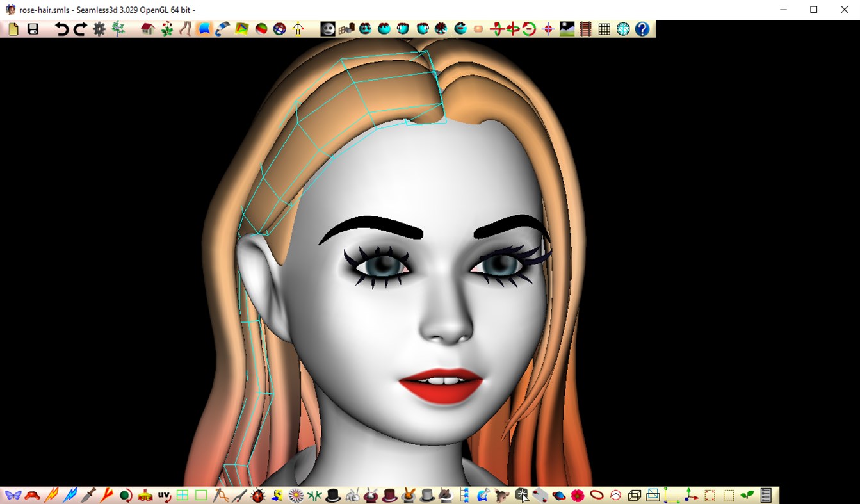Create a new file
This screenshot has height=504, width=860.
[x=12, y=28]
